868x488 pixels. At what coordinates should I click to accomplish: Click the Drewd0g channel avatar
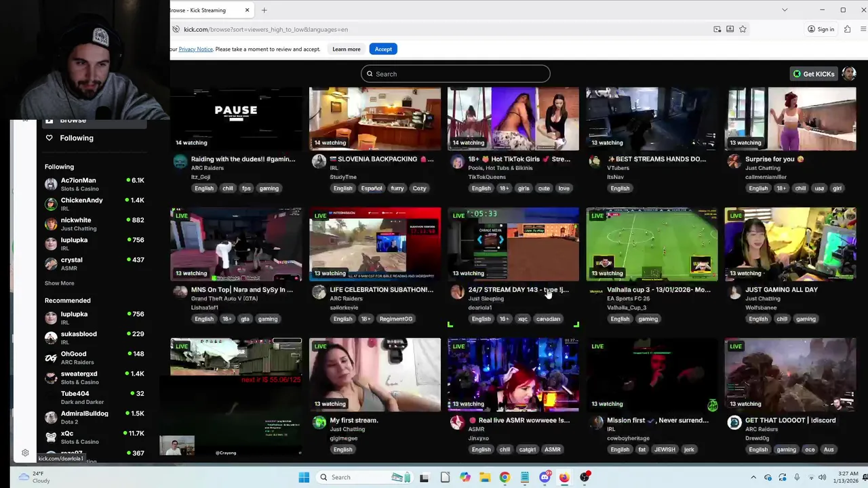point(734,423)
